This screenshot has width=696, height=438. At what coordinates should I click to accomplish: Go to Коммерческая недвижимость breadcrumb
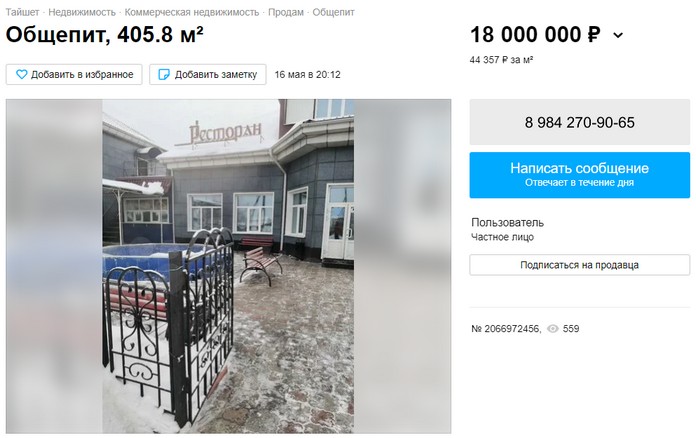pos(192,12)
